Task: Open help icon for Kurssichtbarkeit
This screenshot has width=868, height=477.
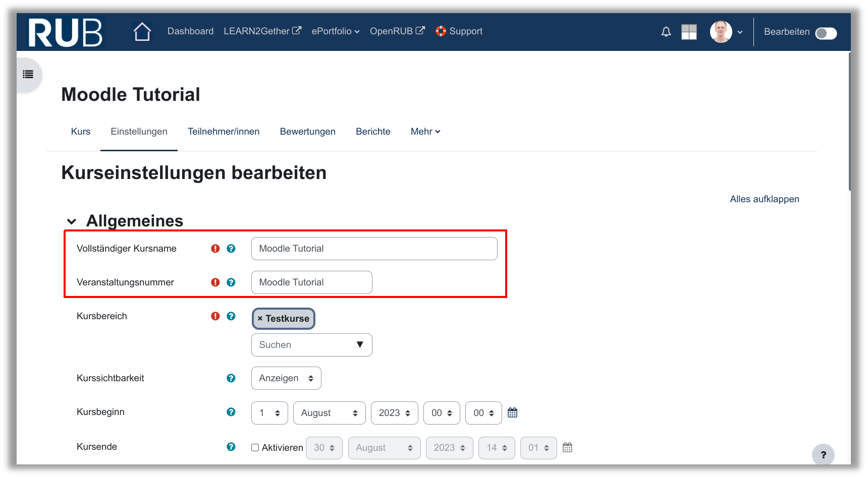Action: pyautogui.click(x=231, y=378)
